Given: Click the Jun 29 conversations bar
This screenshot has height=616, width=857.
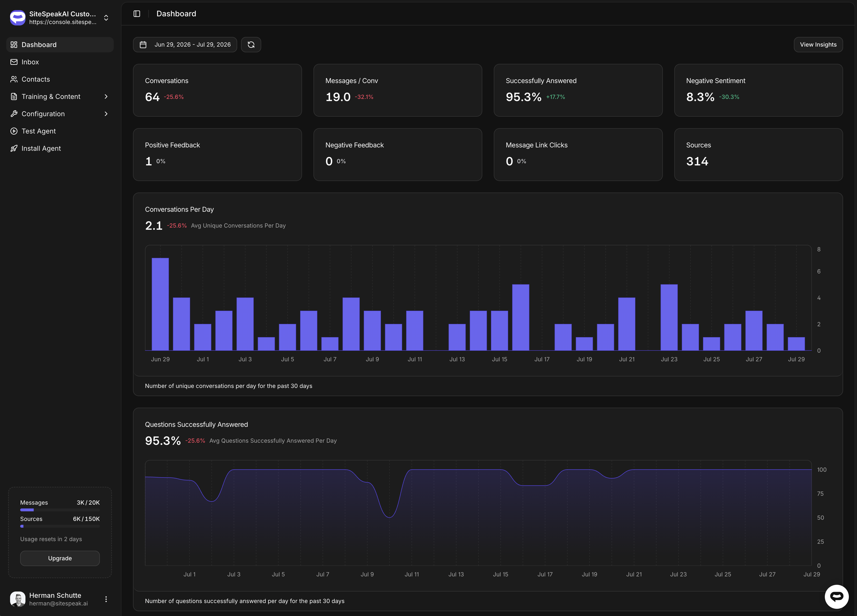Looking at the screenshot, I should coord(160,304).
